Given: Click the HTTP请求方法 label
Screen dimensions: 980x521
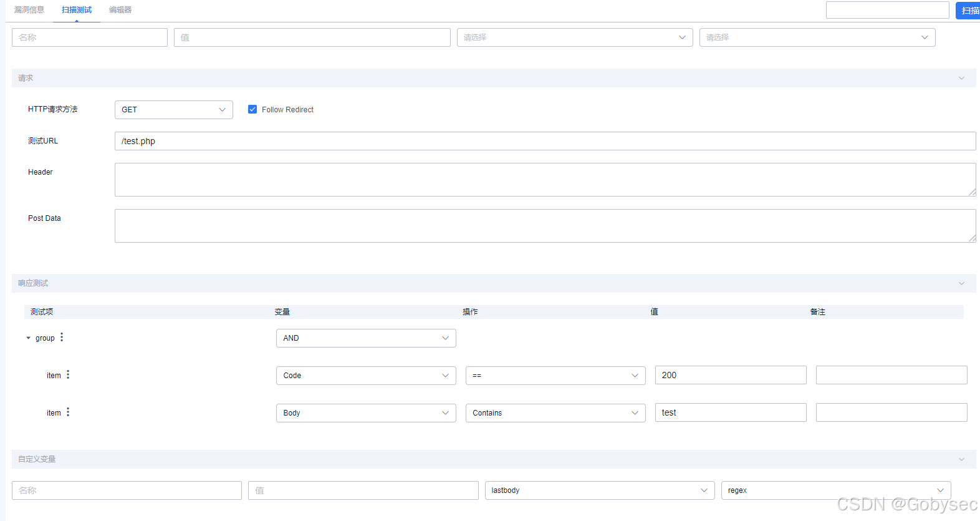Looking at the screenshot, I should (53, 109).
